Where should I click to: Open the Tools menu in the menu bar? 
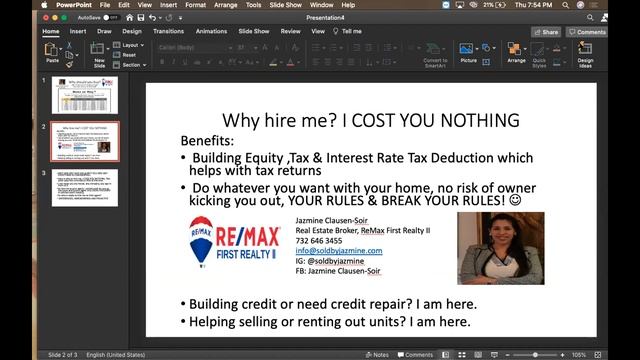tap(253, 5)
